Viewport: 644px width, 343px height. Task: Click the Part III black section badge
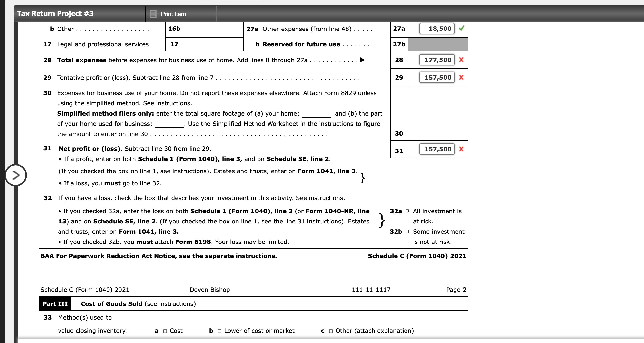[x=55, y=304]
